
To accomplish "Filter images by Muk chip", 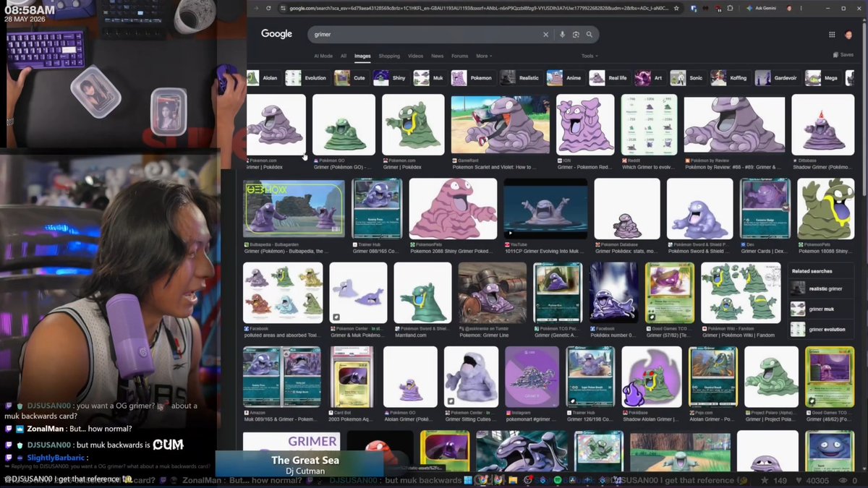I will click(x=430, y=78).
